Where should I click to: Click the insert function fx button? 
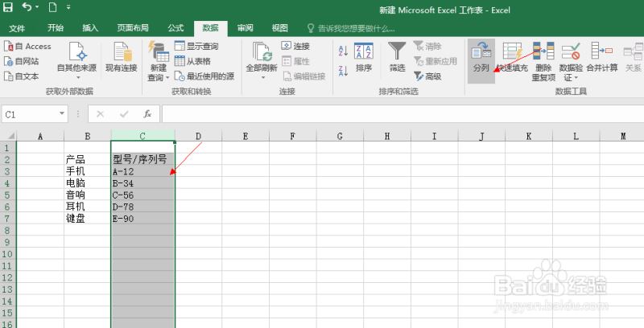(x=147, y=114)
